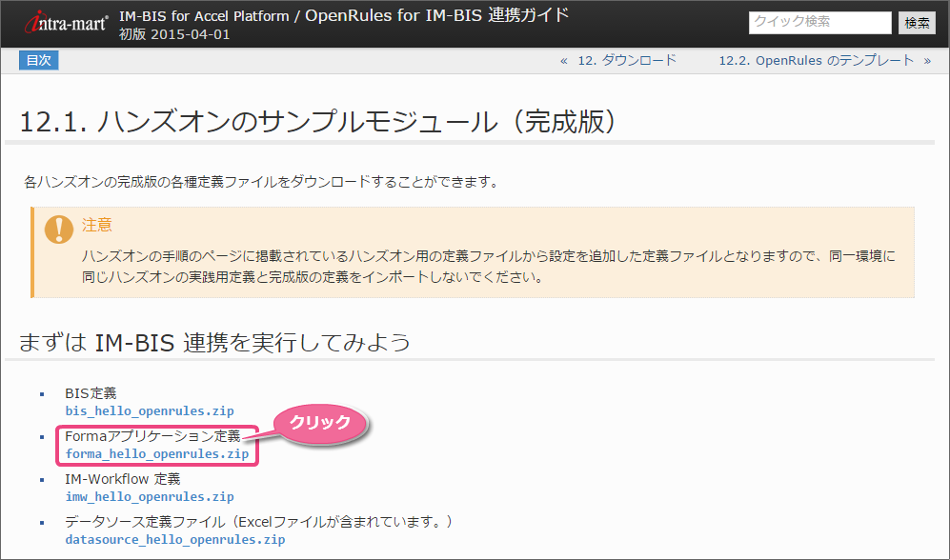Go to previous page 12. ダウンロード
The width and height of the screenshot is (950, 560).
pos(626,61)
